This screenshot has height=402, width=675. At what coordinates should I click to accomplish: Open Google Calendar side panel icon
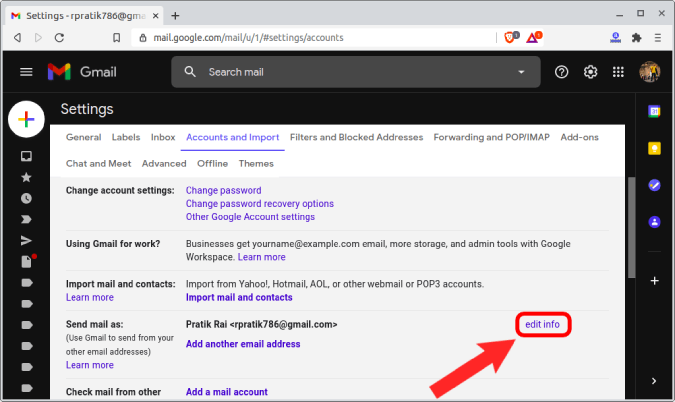(654, 111)
